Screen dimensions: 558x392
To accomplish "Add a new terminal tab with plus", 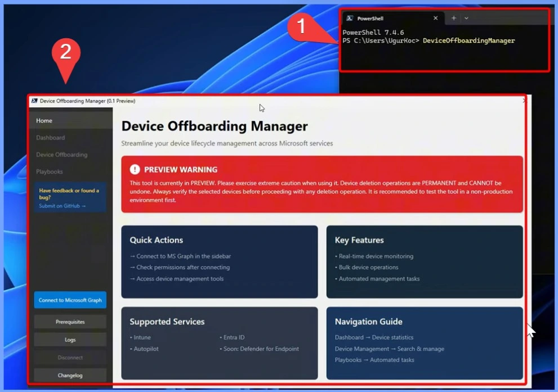I will point(453,18).
